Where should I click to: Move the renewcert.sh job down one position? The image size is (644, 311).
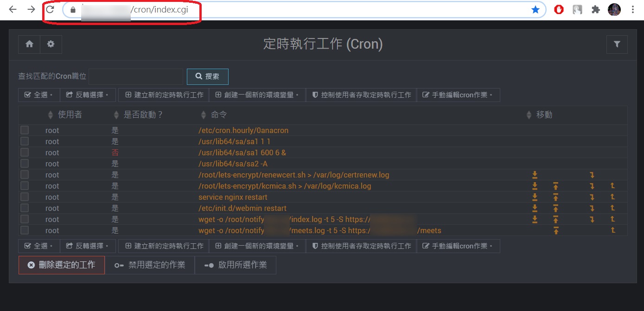[592, 175]
